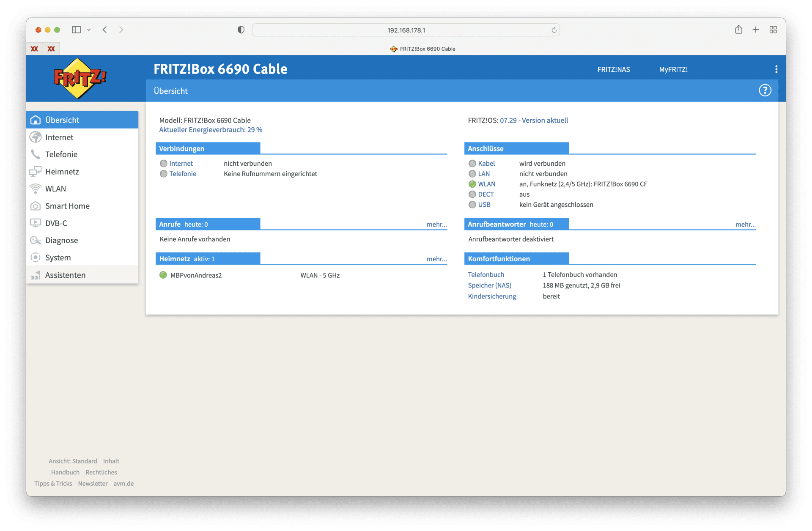Go back with Safari back arrow

point(104,30)
